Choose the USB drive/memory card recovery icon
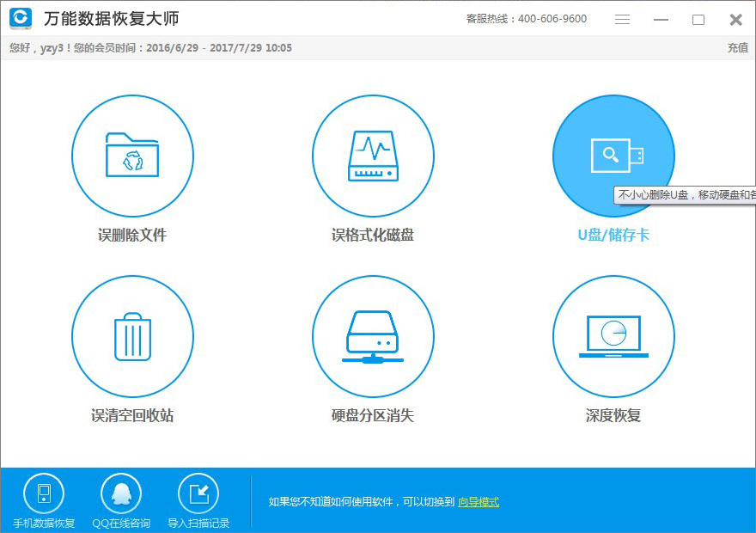The image size is (756, 533). pos(613,156)
